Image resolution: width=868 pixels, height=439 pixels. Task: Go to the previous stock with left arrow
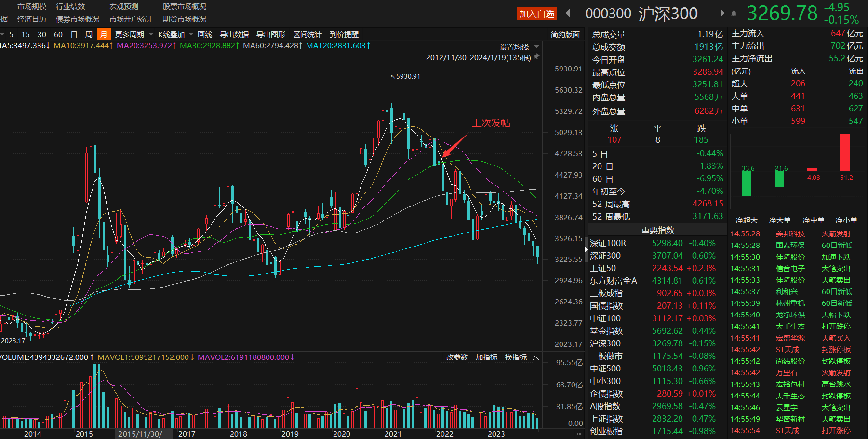(x=568, y=13)
